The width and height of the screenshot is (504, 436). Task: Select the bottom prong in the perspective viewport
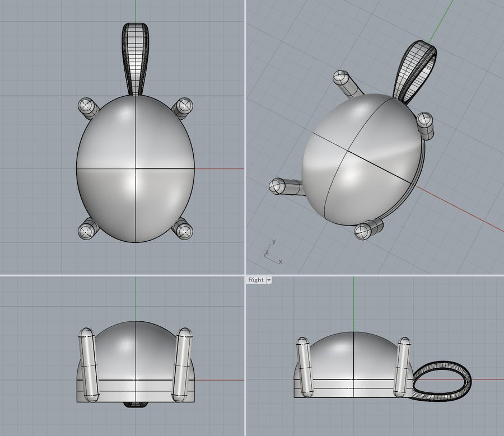[368, 229]
